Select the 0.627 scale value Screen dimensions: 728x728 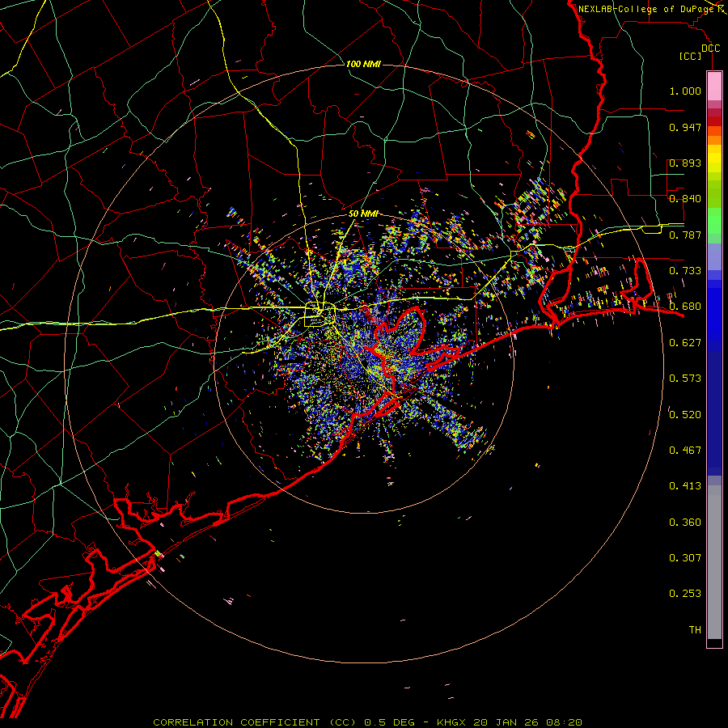pyautogui.click(x=685, y=343)
